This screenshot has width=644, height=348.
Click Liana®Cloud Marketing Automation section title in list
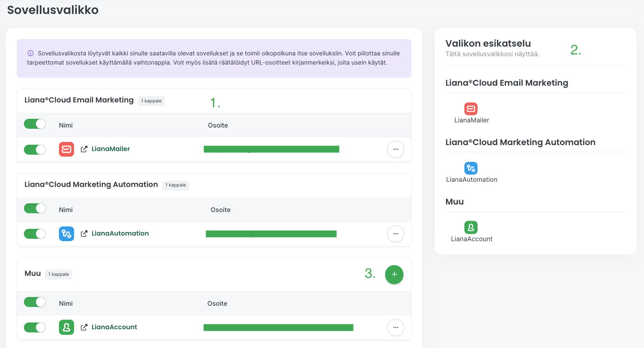point(91,185)
